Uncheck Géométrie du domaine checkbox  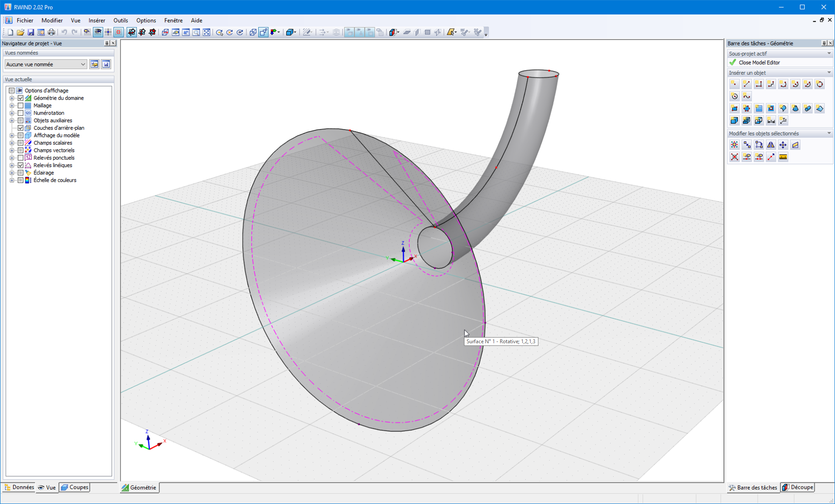point(20,98)
